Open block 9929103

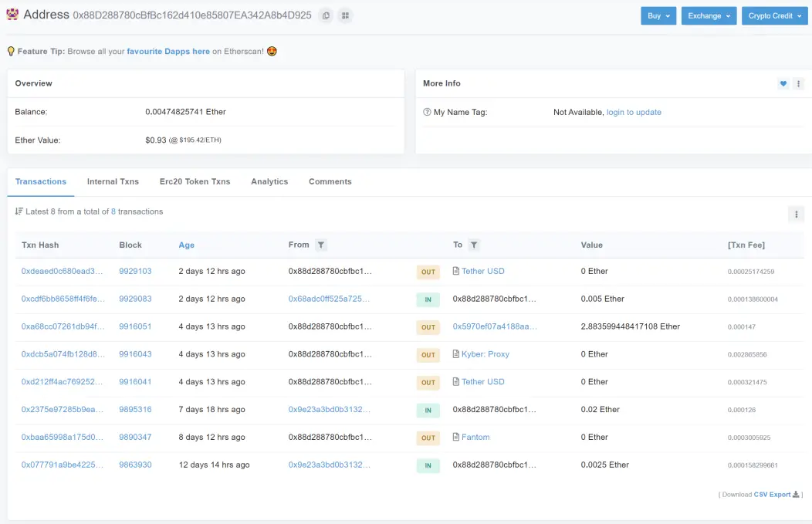pyautogui.click(x=135, y=271)
